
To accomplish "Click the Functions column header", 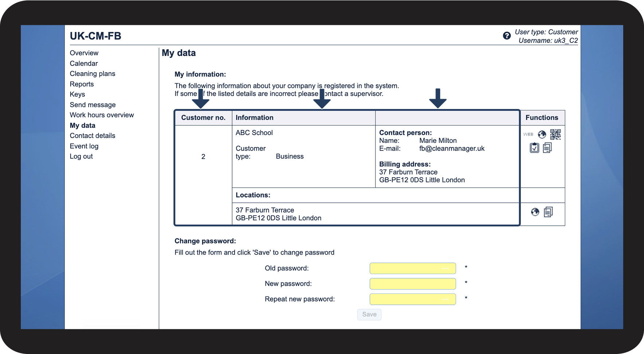I will click(x=542, y=118).
